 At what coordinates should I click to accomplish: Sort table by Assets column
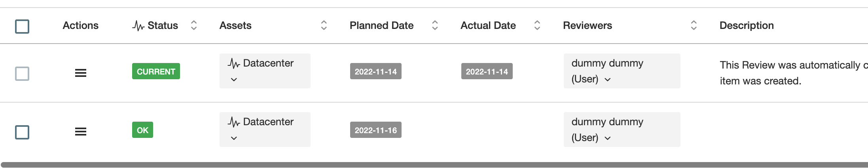pyautogui.click(x=324, y=25)
